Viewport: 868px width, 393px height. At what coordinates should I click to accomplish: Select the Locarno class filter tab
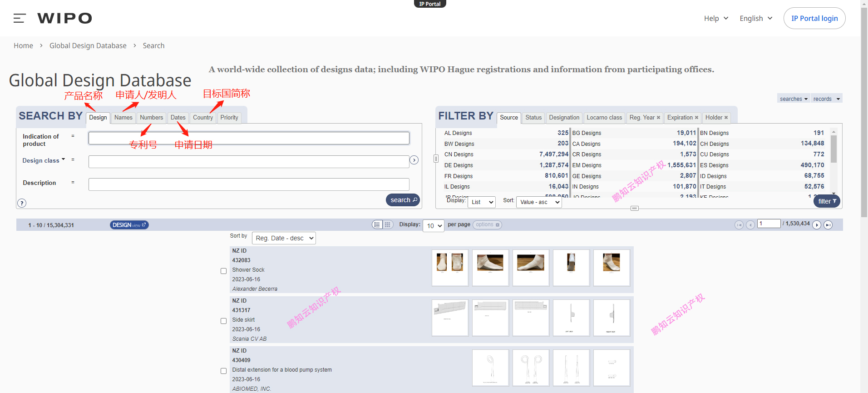pyautogui.click(x=604, y=118)
